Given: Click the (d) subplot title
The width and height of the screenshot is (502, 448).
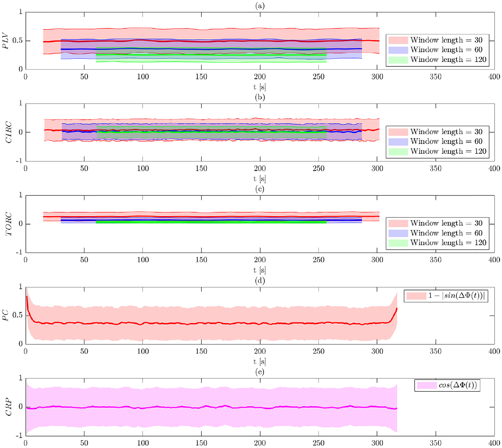Looking at the screenshot, I should tap(260, 281).
